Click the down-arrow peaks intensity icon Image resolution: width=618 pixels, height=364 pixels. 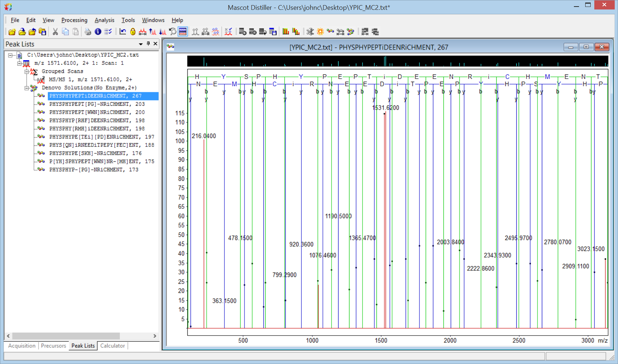point(163,32)
